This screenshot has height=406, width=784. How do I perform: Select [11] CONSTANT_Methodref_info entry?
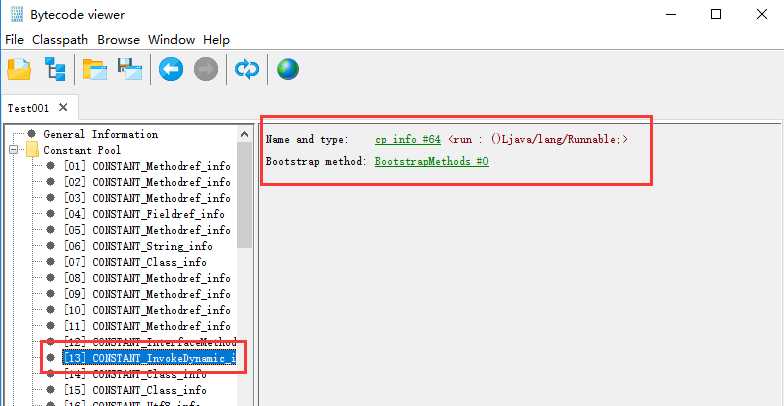(147, 326)
